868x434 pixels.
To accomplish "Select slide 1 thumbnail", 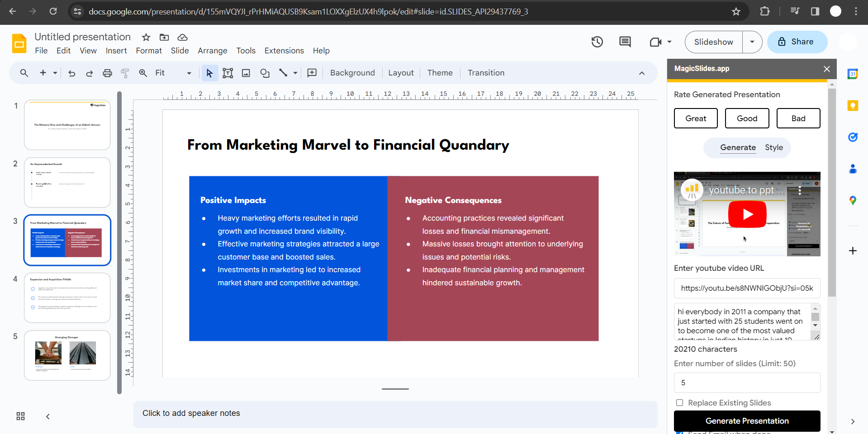I will click(x=67, y=125).
